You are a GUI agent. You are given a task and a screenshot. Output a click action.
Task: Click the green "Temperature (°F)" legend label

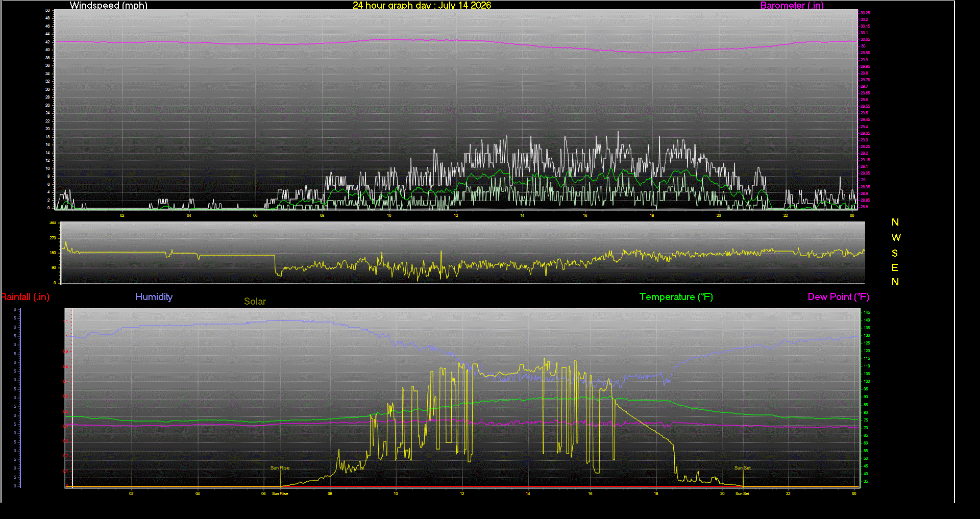676,297
